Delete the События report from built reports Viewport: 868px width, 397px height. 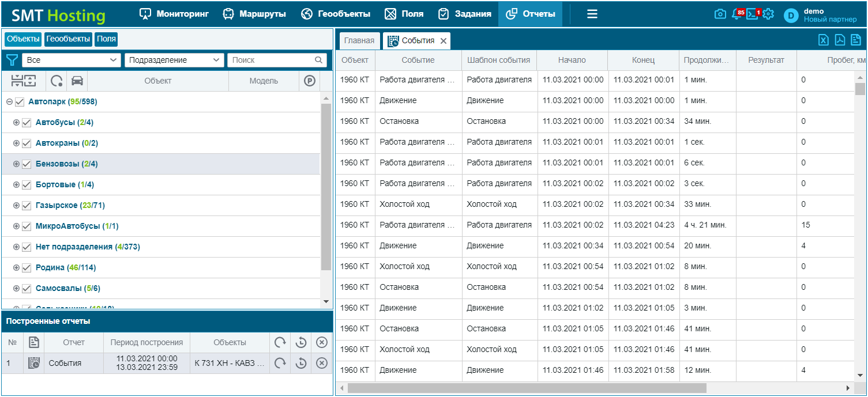point(322,363)
